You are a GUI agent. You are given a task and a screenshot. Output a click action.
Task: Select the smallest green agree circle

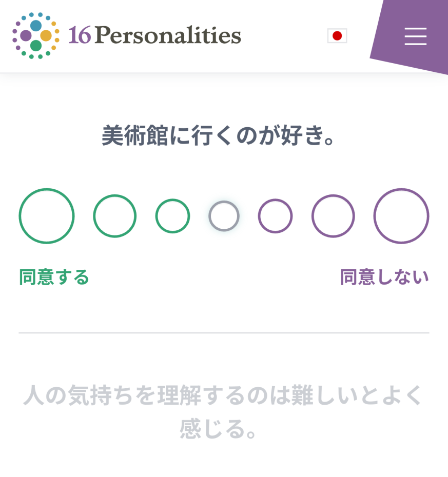coord(172,216)
